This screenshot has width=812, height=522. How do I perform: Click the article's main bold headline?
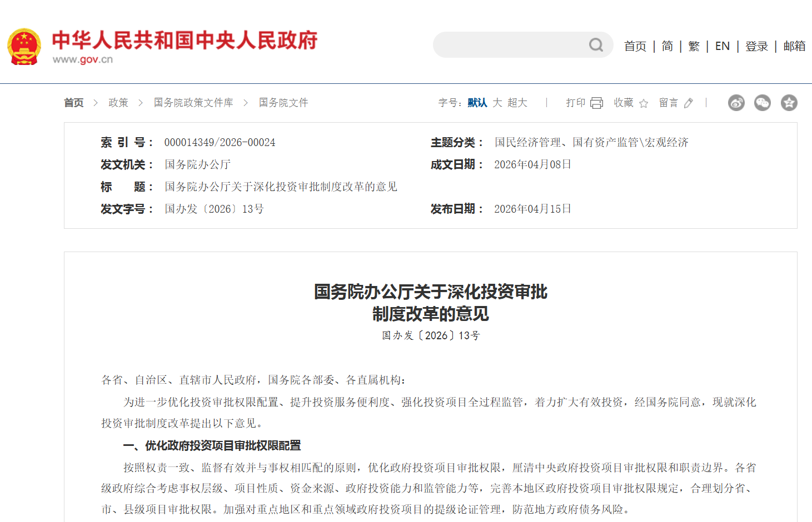click(431, 303)
